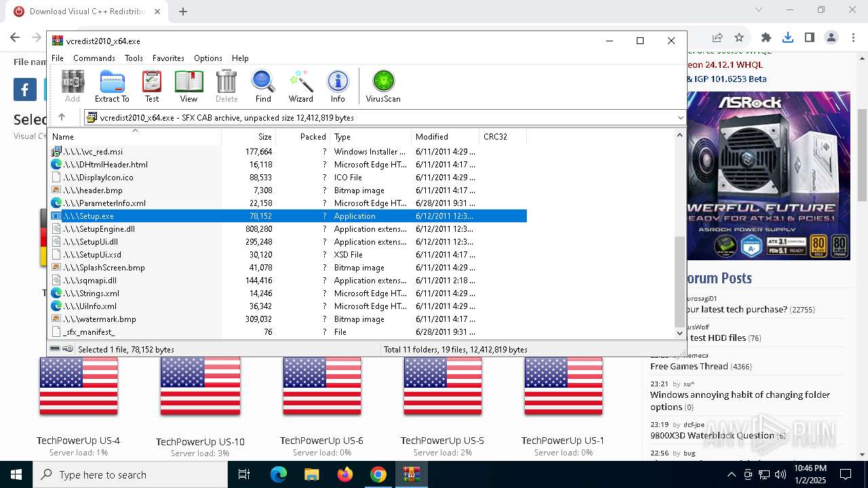
Task: Open the Options menu
Action: [208, 58]
